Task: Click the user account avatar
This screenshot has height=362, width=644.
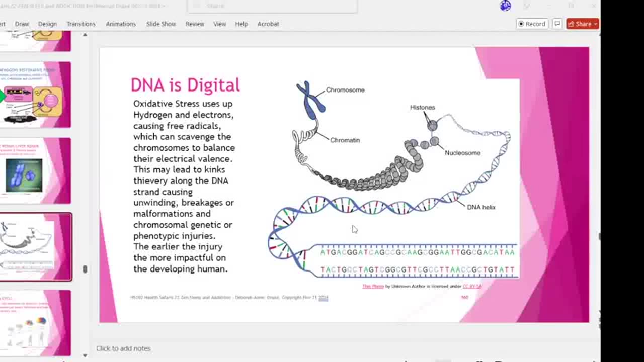Action: (506, 6)
